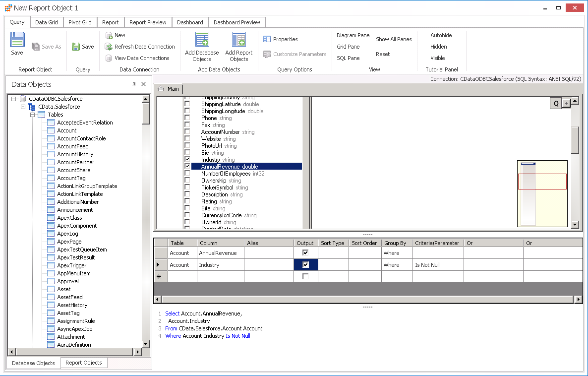Switch to the Pivot Grid tab
588x376 pixels.
80,22
